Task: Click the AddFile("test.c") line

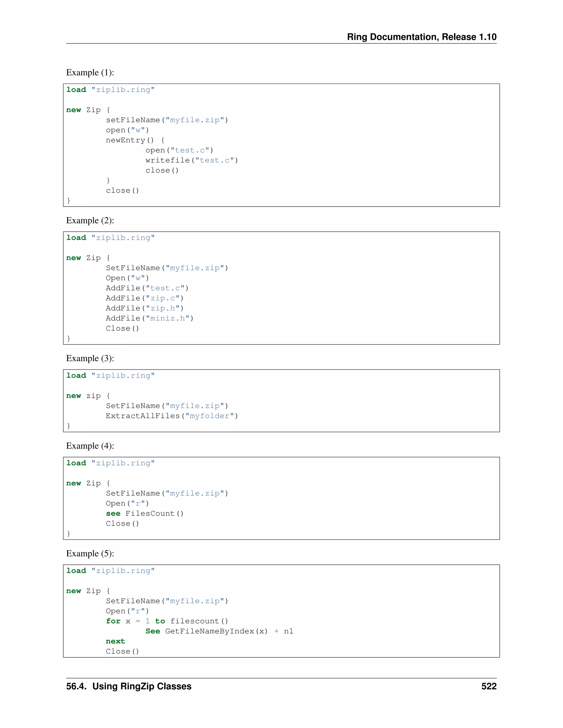Action: 147,288
